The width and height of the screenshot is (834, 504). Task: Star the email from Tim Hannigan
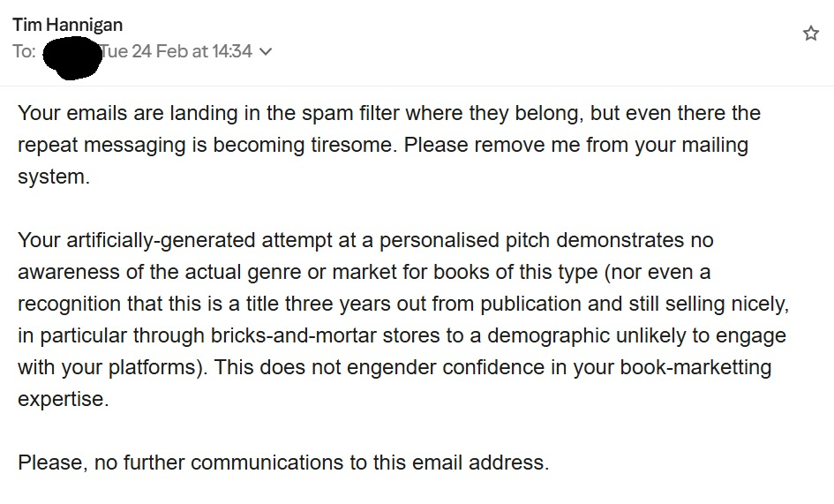[810, 34]
